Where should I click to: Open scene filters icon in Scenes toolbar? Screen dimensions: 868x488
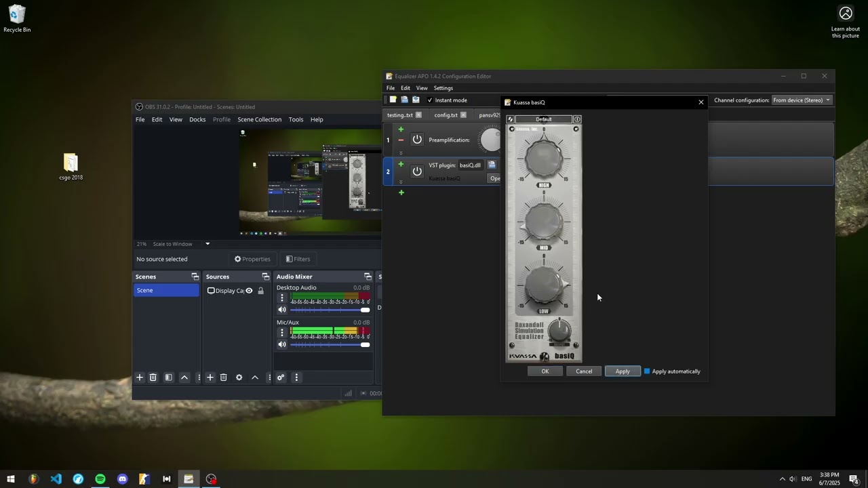pos(168,378)
